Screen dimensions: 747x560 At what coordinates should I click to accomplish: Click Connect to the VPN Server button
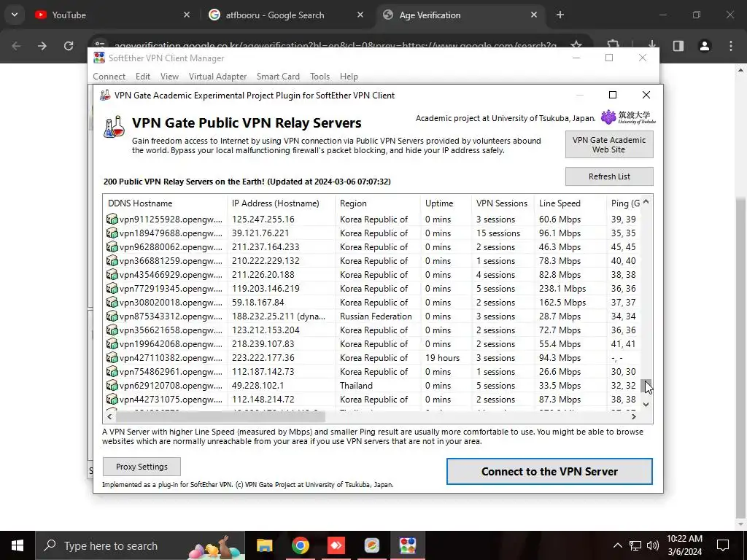549,472
